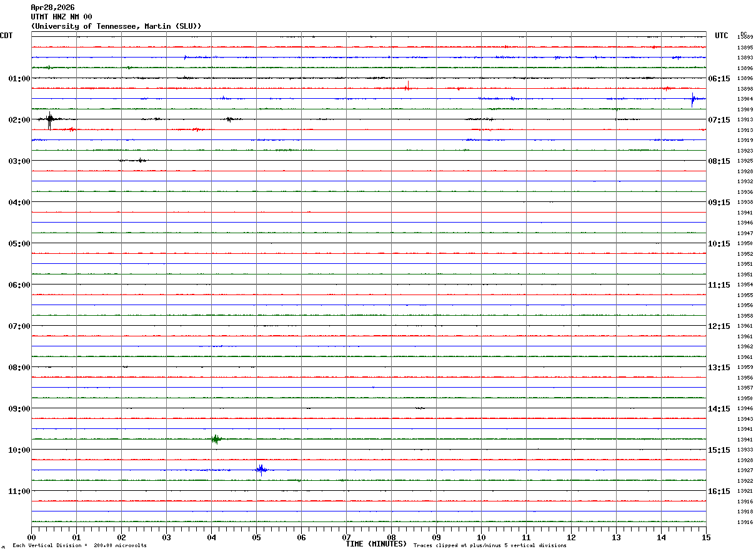
Task: Click the green seismic burst near minute 04
Action: 216,439
